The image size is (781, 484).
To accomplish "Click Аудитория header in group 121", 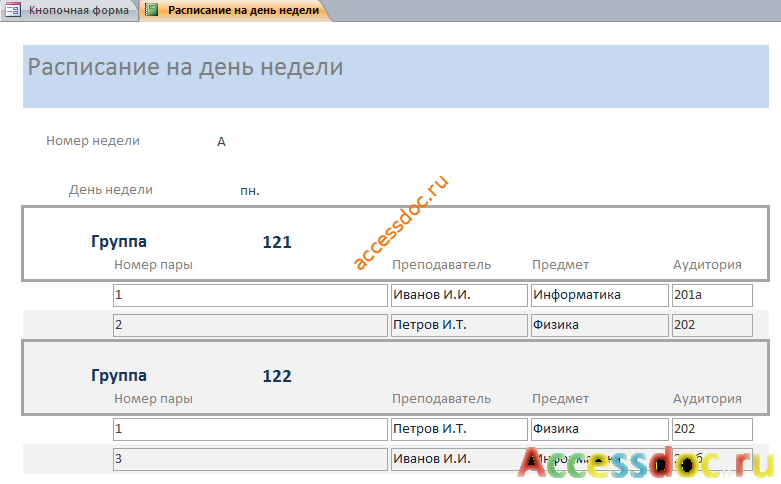I will (x=707, y=265).
